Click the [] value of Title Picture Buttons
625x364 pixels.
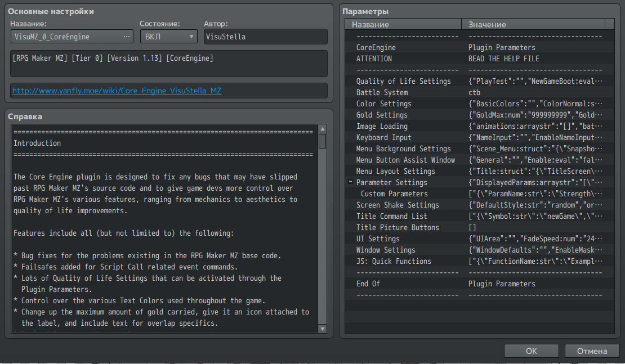[x=472, y=227]
